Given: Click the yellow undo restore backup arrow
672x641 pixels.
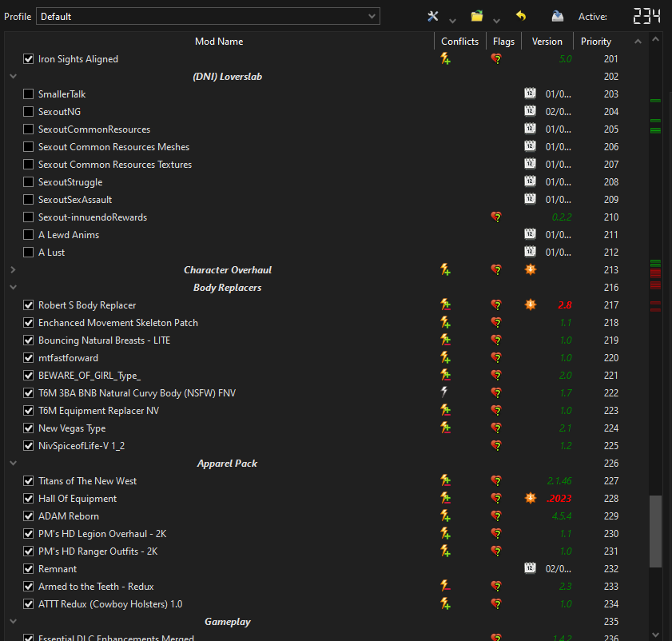Looking at the screenshot, I should point(521,16).
